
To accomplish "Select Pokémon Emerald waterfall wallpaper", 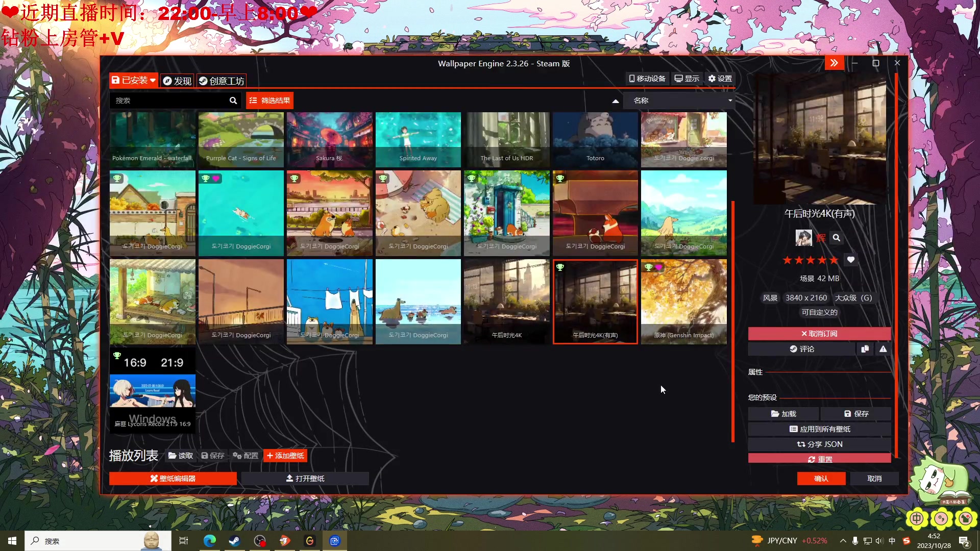I will pyautogui.click(x=152, y=140).
